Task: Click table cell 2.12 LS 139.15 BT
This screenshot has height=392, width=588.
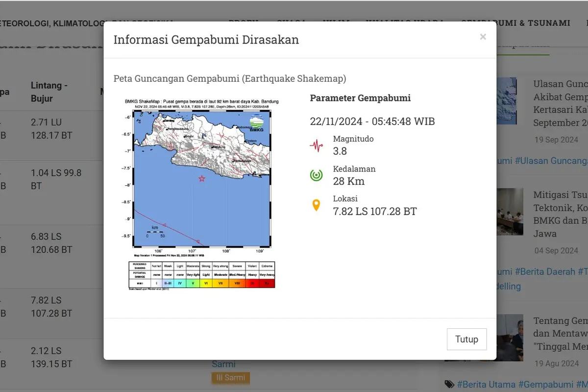Action: (x=51, y=357)
